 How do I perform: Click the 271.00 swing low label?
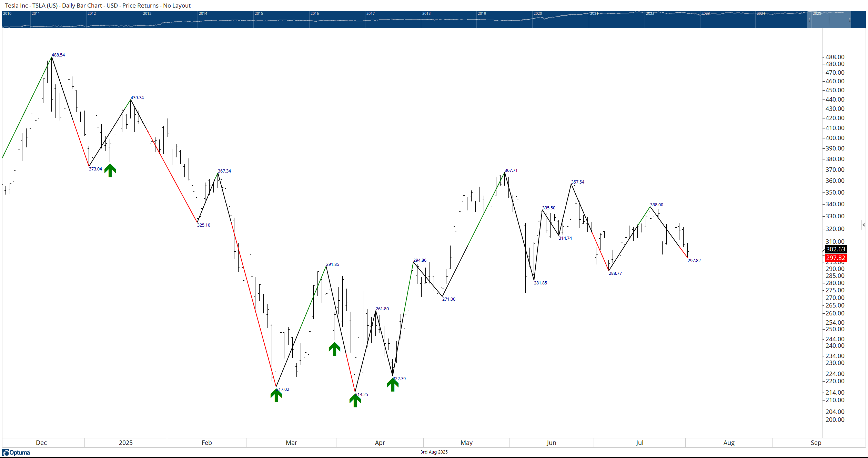point(449,299)
